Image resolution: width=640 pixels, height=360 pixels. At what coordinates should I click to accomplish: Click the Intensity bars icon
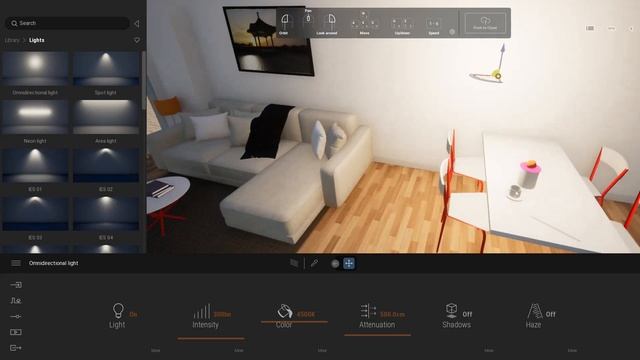[x=202, y=311]
